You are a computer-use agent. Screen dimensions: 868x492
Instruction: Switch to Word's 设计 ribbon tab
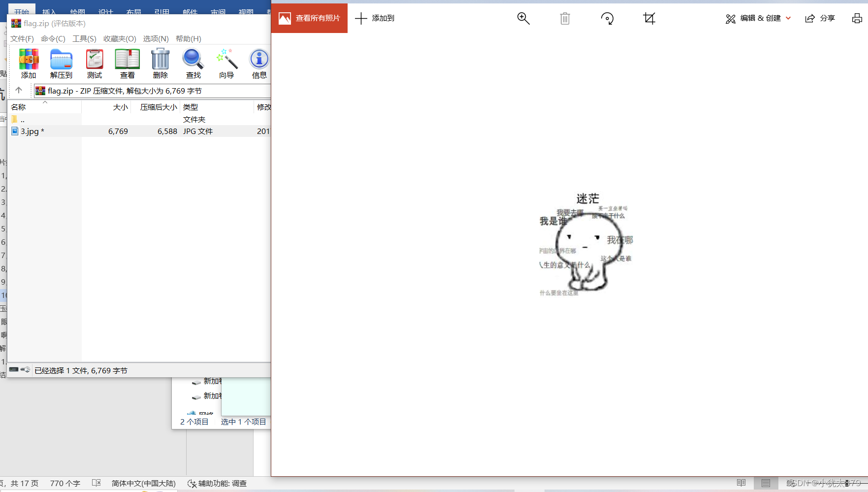point(105,11)
